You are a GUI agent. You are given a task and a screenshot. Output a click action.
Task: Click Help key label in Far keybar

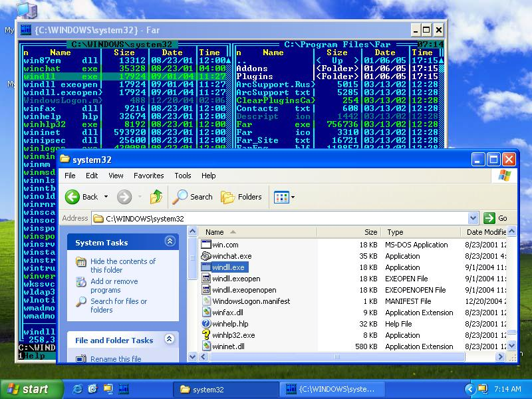click(x=34, y=356)
